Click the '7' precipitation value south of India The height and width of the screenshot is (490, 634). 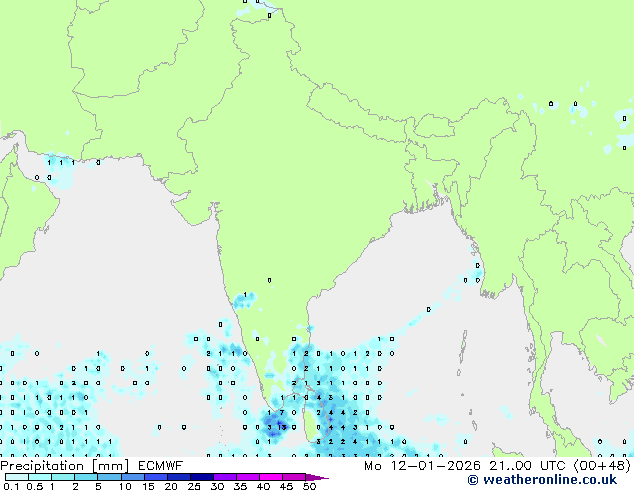tap(282, 413)
